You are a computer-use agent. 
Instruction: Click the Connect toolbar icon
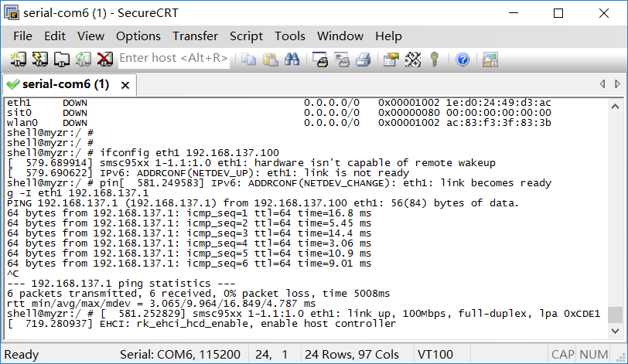[x=18, y=60]
